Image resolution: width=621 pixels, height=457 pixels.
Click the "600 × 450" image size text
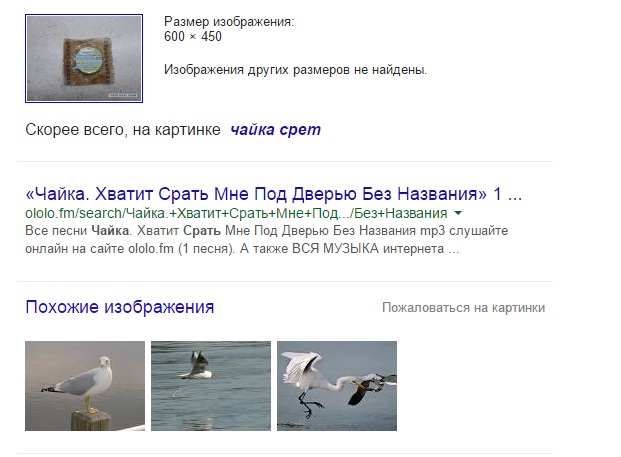coord(193,36)
